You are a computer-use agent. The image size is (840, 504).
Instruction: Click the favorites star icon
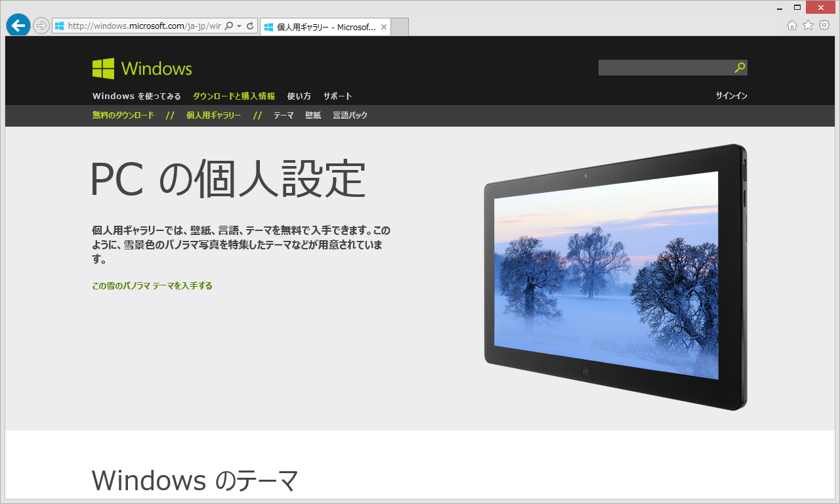808,26
